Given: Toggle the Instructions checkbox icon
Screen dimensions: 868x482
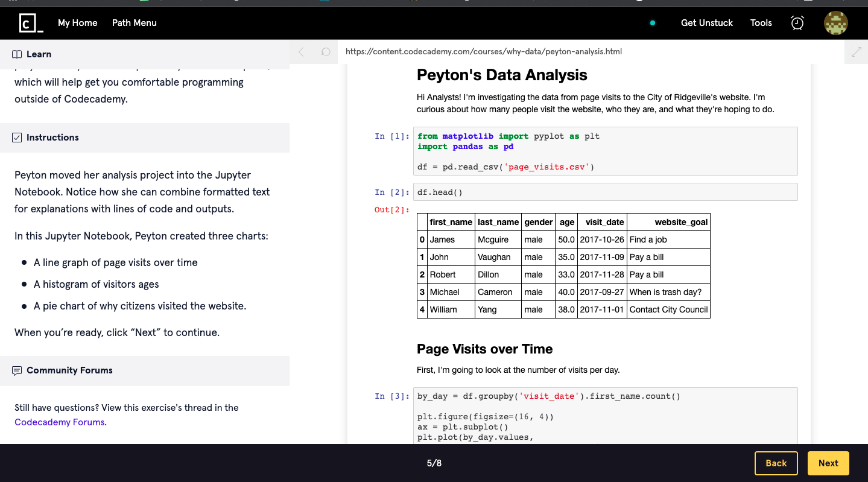Looking at the screenshot, I should click(17, 138).
